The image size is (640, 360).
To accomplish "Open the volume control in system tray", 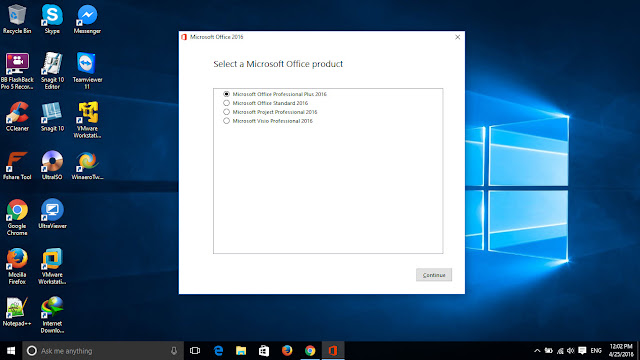I will point(571,351).
